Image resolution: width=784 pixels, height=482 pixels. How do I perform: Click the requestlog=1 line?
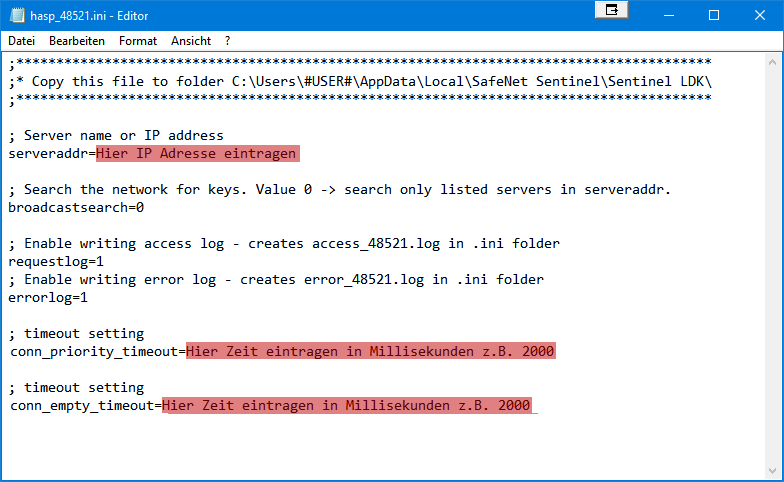click(56, 262)
